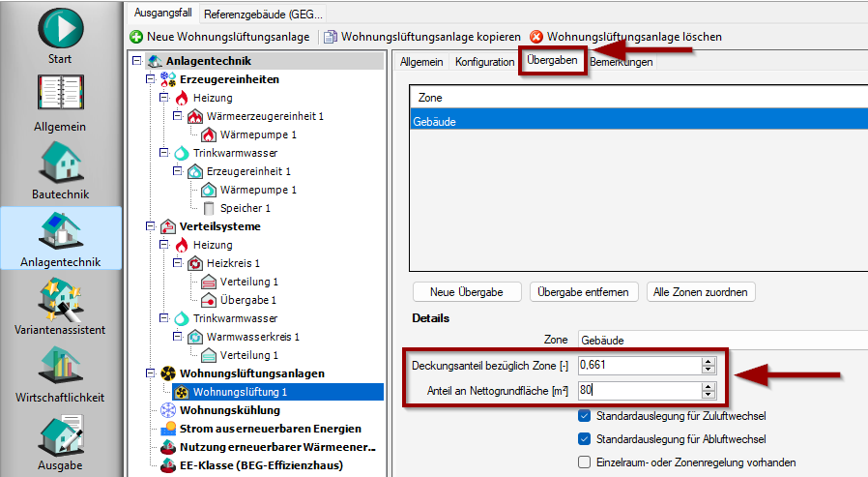The width and height of the screenshot is (868, 477).
Task: Open the Konfiguration tab
Action: coord(484,62)
